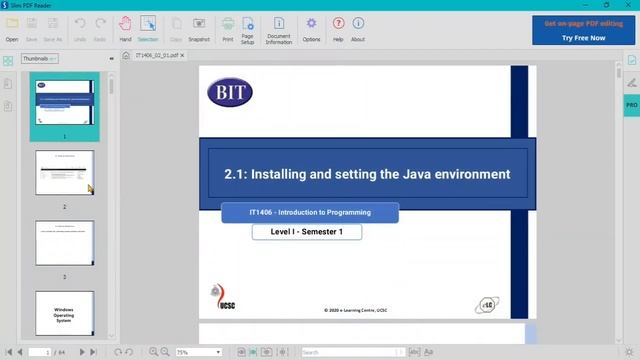Jump to the last page
Screen dimensions: 640x360
click(93, 352)
